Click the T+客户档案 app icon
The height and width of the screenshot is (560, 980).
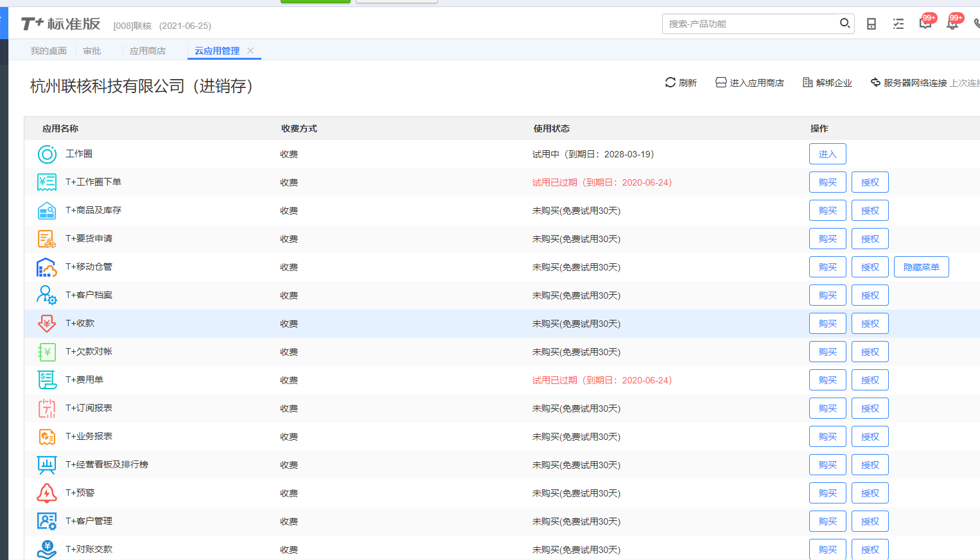coord(47,295)
